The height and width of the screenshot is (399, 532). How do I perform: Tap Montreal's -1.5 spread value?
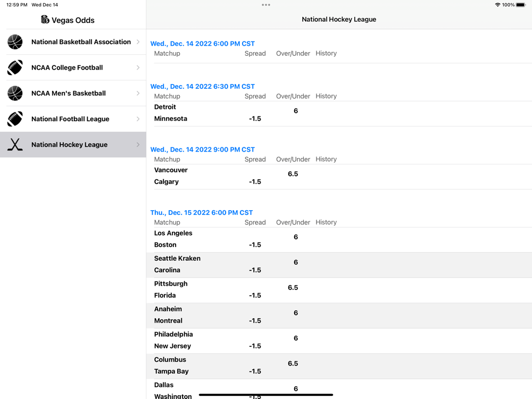pyautogui.click(x=255, y=321)
